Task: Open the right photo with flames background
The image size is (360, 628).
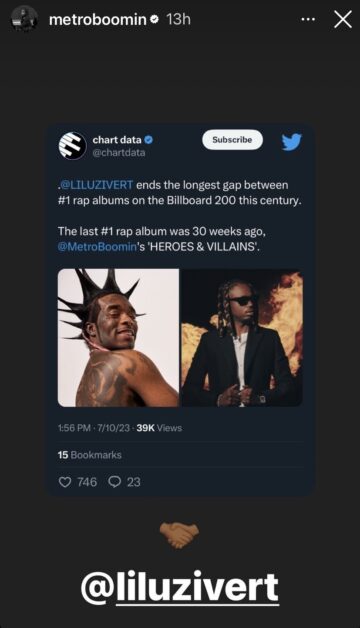Action: pos(242,338)
